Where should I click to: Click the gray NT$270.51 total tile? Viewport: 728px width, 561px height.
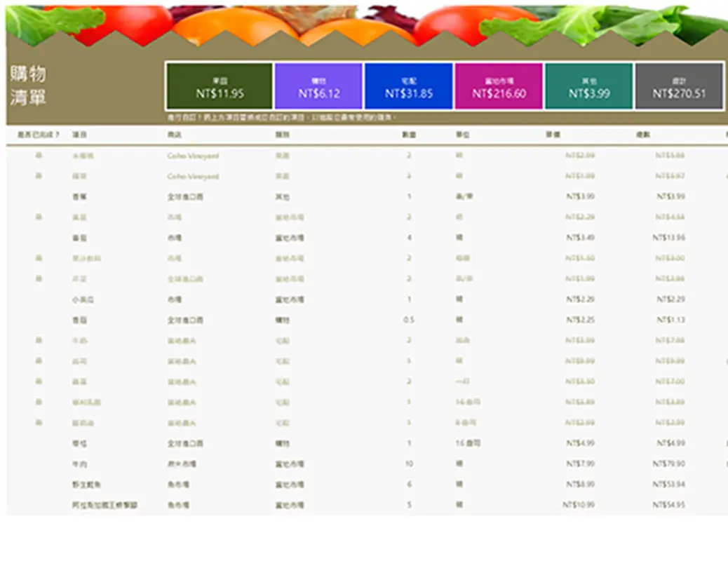pyautogui.click(x=679, y=86)
